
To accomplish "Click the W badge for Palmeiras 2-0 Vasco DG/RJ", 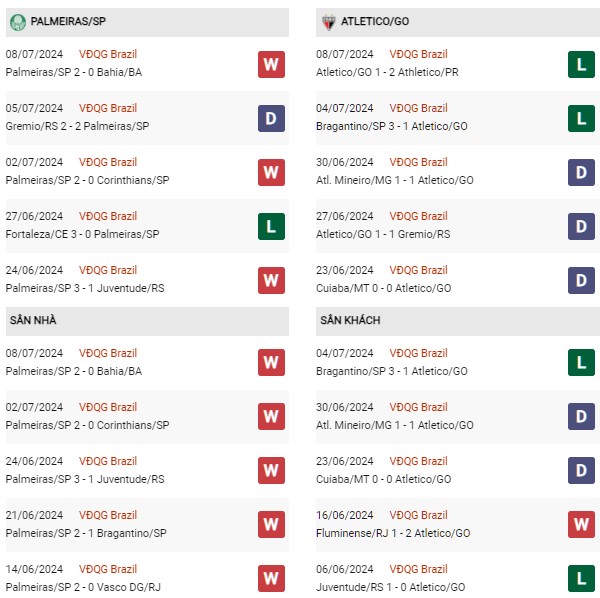I will (x=271, y=578).
